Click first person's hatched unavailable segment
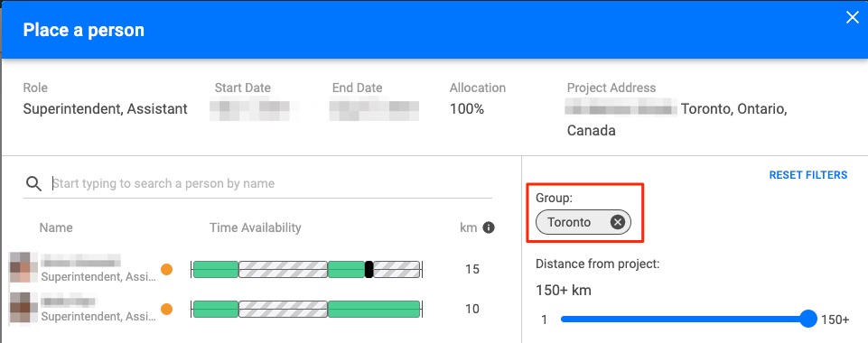The width and height of the screenshot is (868, 343). (283, 269)
